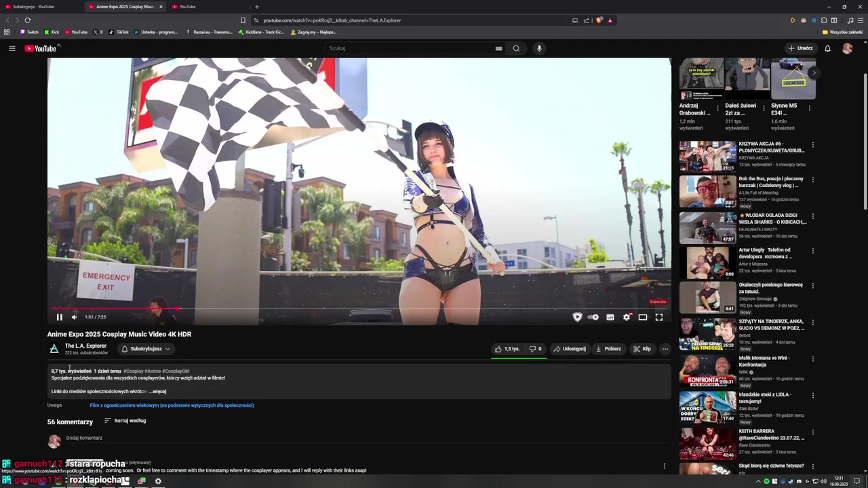Viewport: 868px width, 488px height.
Task: Dislike the video with thumbs down
Action: pos(535,349)
